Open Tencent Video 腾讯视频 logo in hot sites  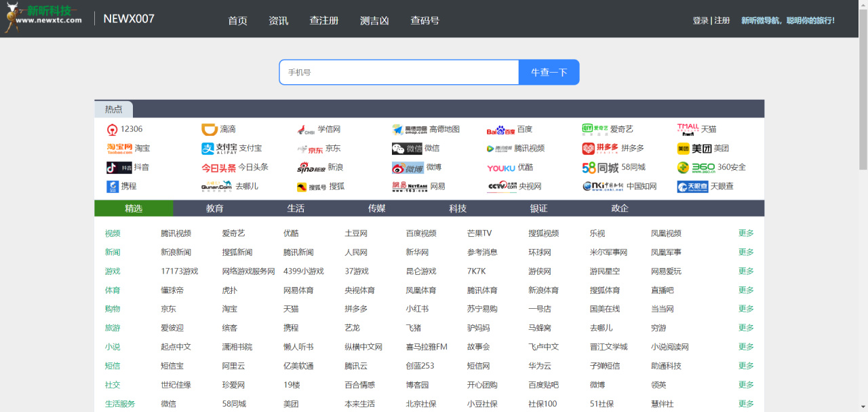coord(499,149)
